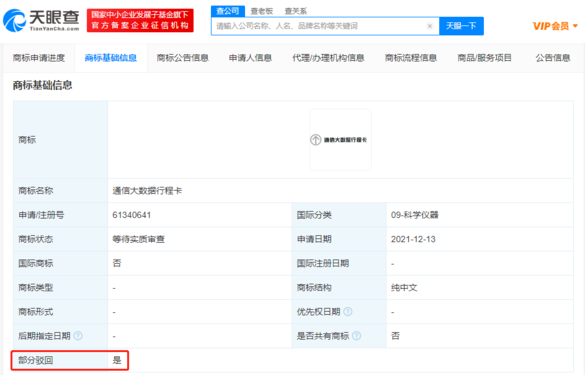Image resolution: width=585 pixels, height=375 pixels.
Task: Click the 商标基础信息 section heading
Action: pos(43,85)
